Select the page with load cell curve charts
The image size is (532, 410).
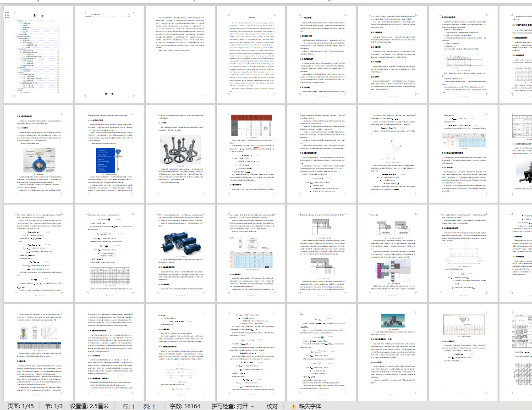[x=38, y=353]
